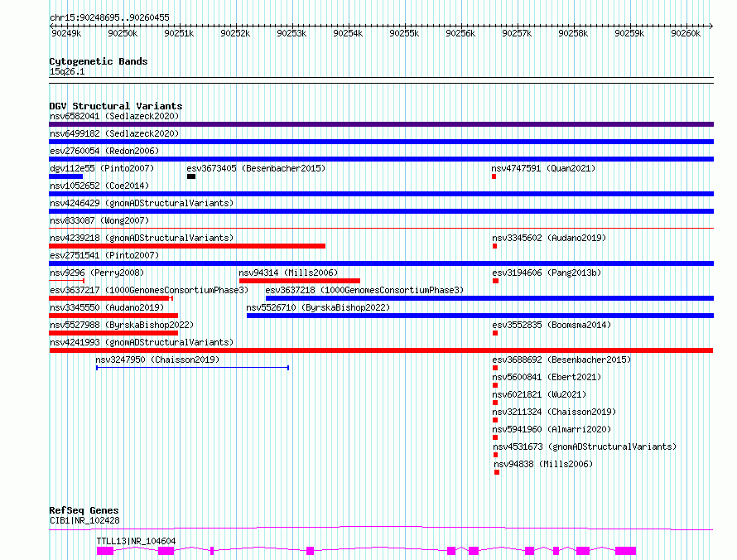Open nsv4747591 (Quan2021) label
Screen dimensions: 737x560
(x=543, y=168)
